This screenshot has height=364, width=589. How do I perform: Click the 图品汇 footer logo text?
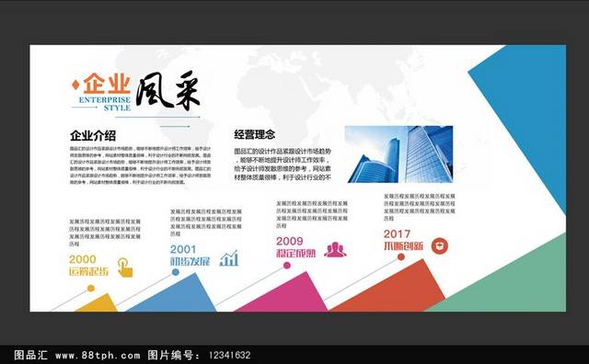(30, 355)
